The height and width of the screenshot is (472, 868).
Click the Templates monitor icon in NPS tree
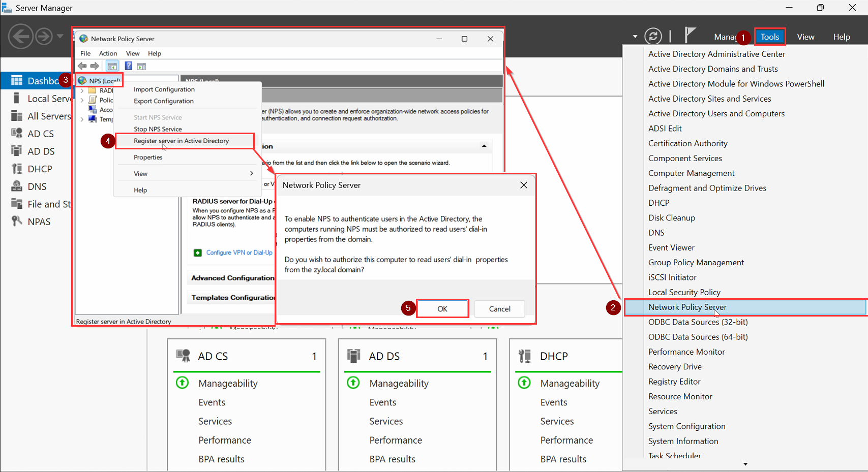tap(93, 119)
